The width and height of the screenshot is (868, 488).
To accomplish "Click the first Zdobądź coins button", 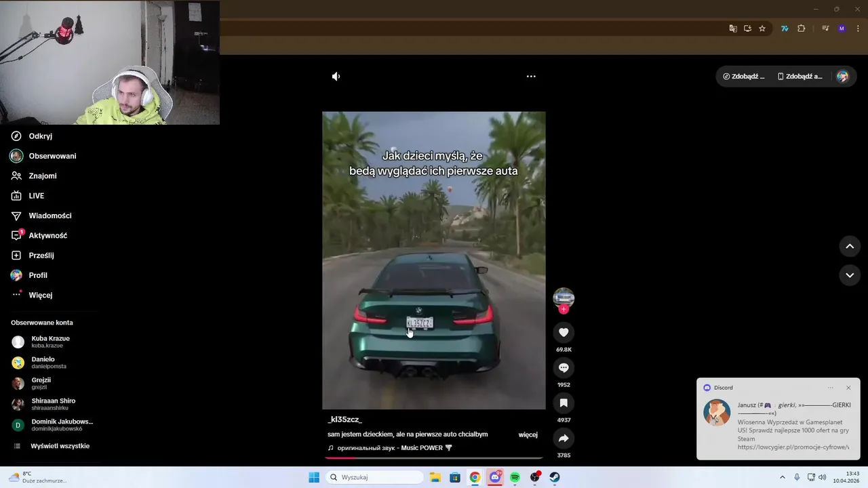I will [x=744, y=77].
